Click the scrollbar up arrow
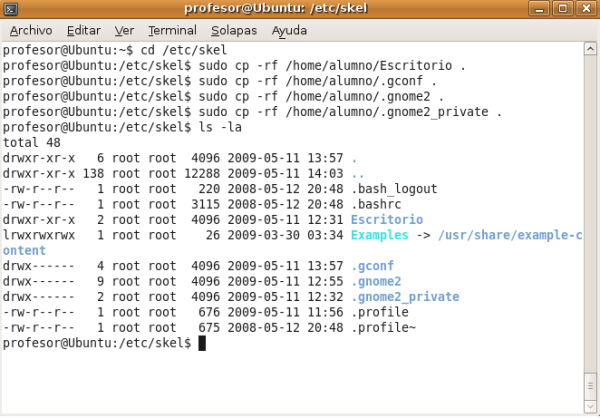This screenshot has height=418, width=600. pyautogui.click(x=589, y=48)
